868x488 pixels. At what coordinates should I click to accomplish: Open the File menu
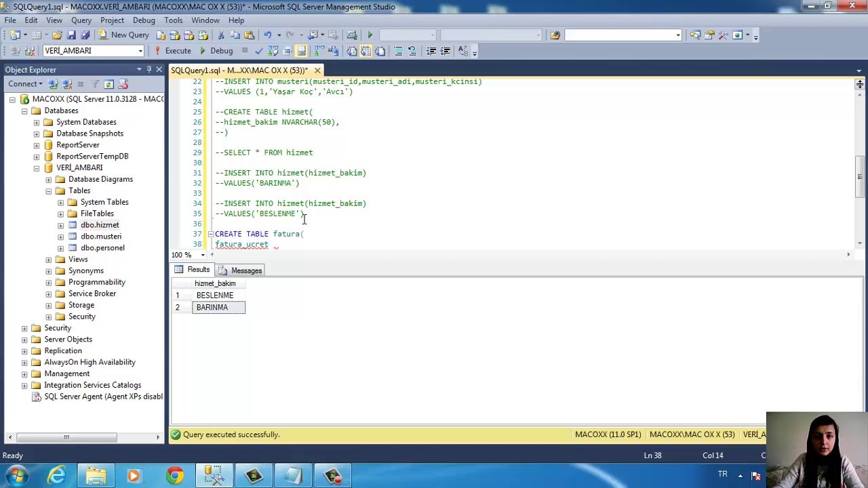pos(11,20)
